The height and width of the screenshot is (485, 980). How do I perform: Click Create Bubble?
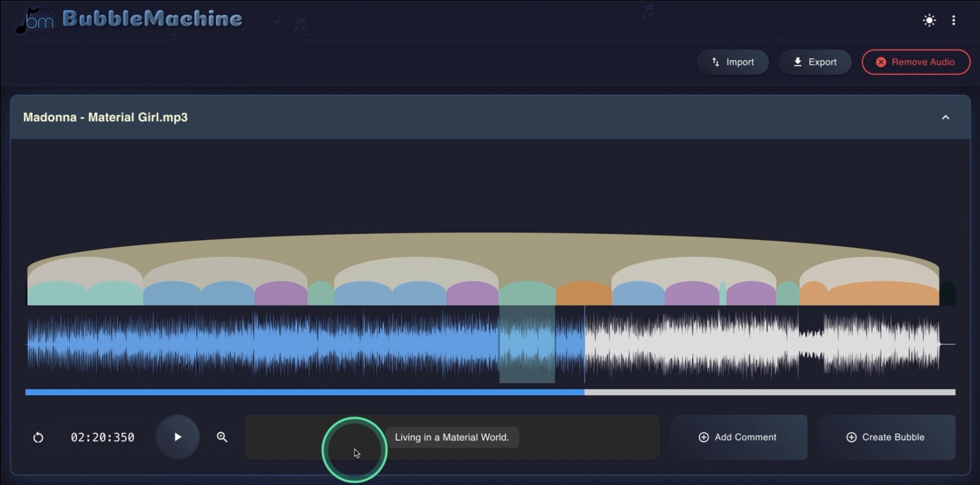[886, 437]
